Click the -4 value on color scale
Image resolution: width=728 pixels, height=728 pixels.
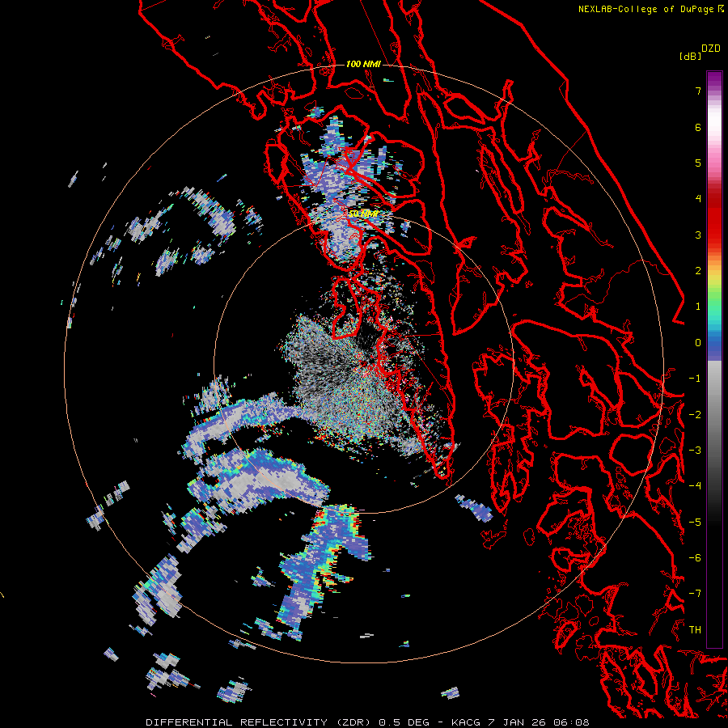[695, 486]
